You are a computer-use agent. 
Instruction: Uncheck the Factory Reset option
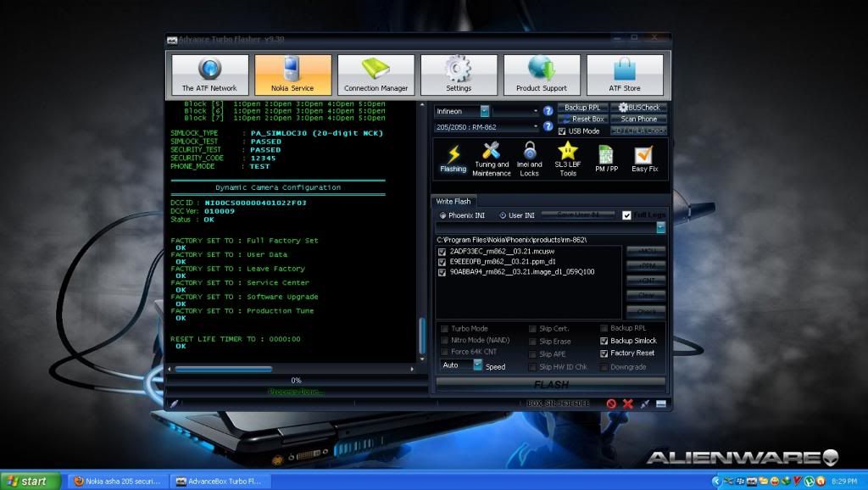pos(604,353)
